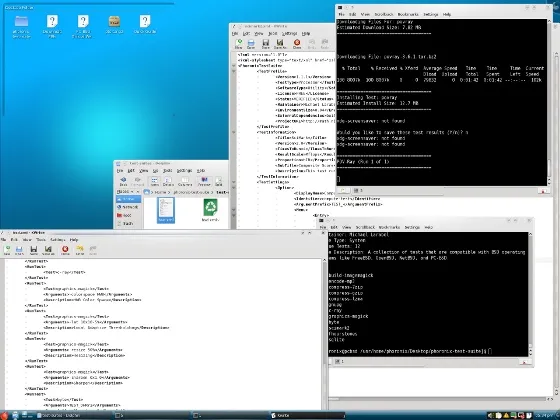This screenshot has height=420, width=560.
Task: Click the lower KWrite vertical scrollbar
Action: tap(324, 334)
